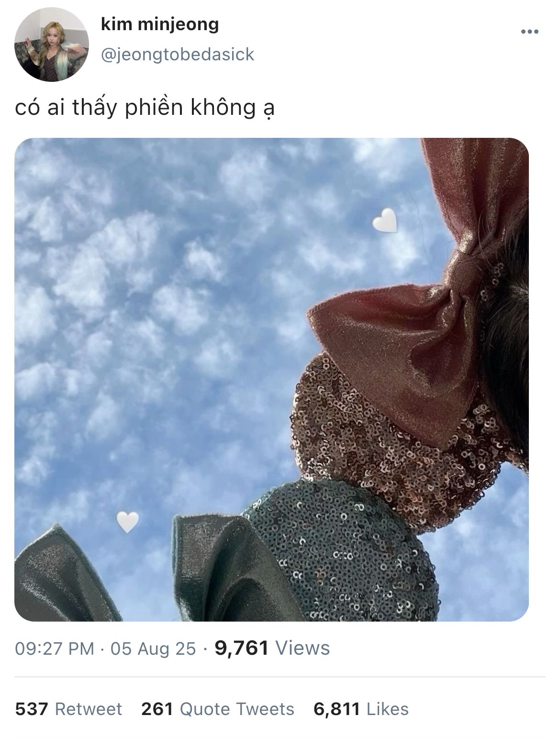The height and width of the screenshot is (738, 560).
Task: Click the white heart sticker near the grey bow
Action: coord(128,522)
